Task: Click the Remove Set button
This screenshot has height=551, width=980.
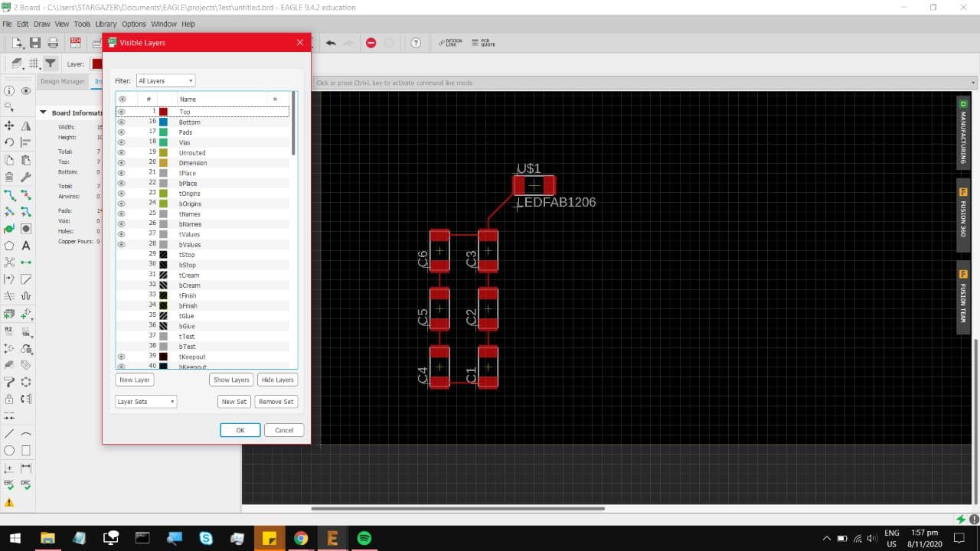Action: pos(276,401)
